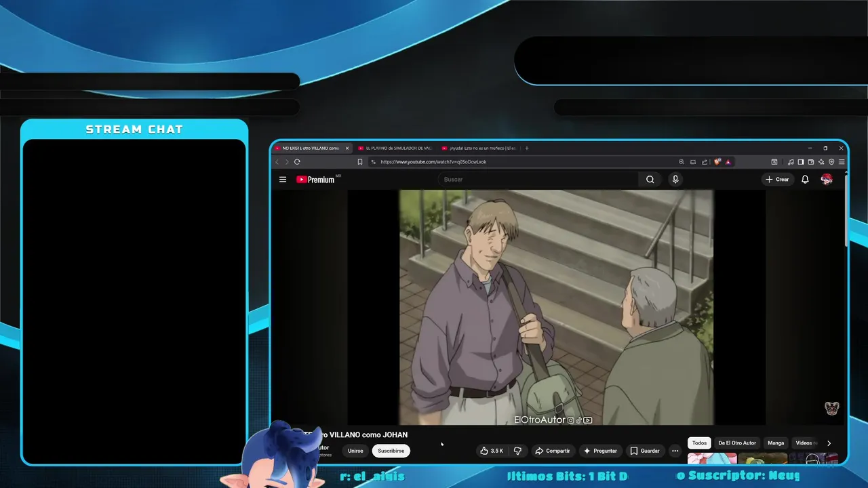Click the YouTube page vertical scrollbar

pos(846,210)
